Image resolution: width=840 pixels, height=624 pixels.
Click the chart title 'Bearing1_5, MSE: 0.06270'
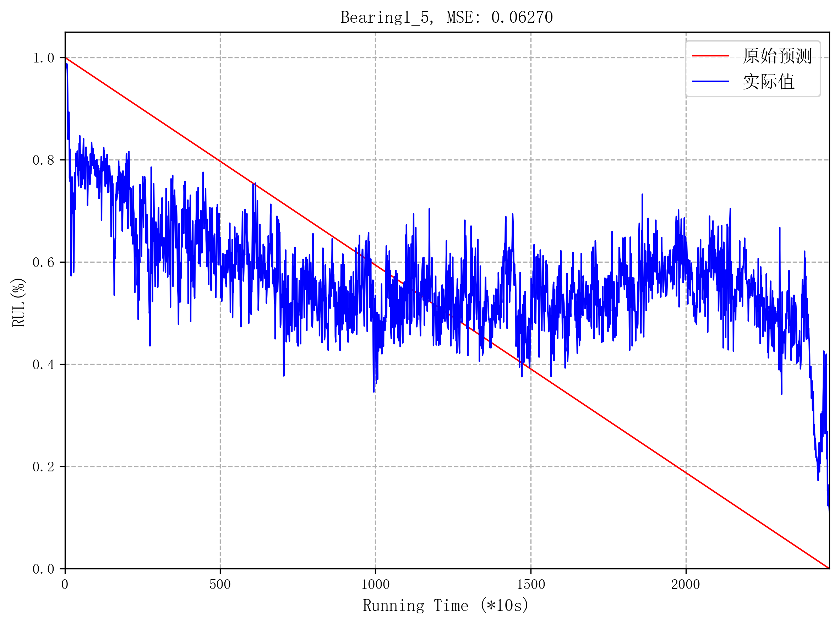click(447, 17)
